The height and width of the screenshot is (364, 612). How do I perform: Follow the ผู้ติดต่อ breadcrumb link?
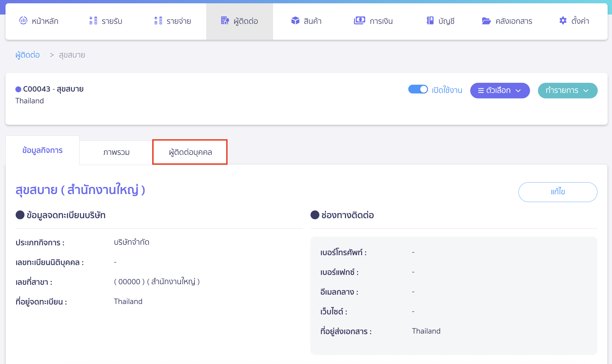coord(27,55)
